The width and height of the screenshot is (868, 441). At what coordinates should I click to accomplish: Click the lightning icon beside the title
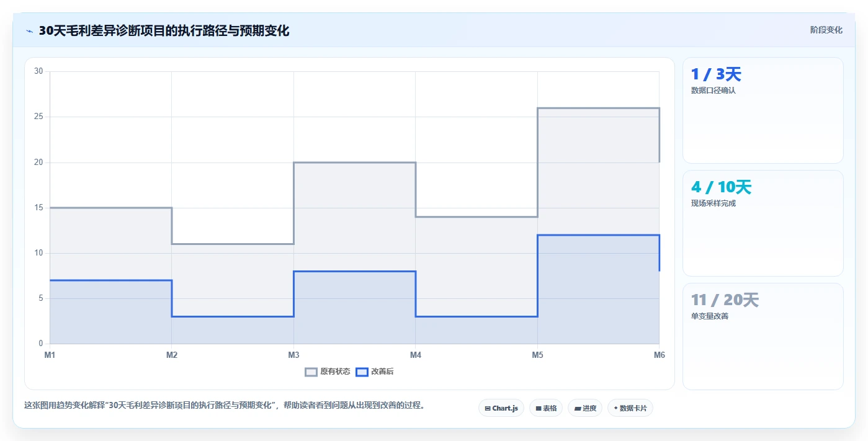[x=29, y=31]
